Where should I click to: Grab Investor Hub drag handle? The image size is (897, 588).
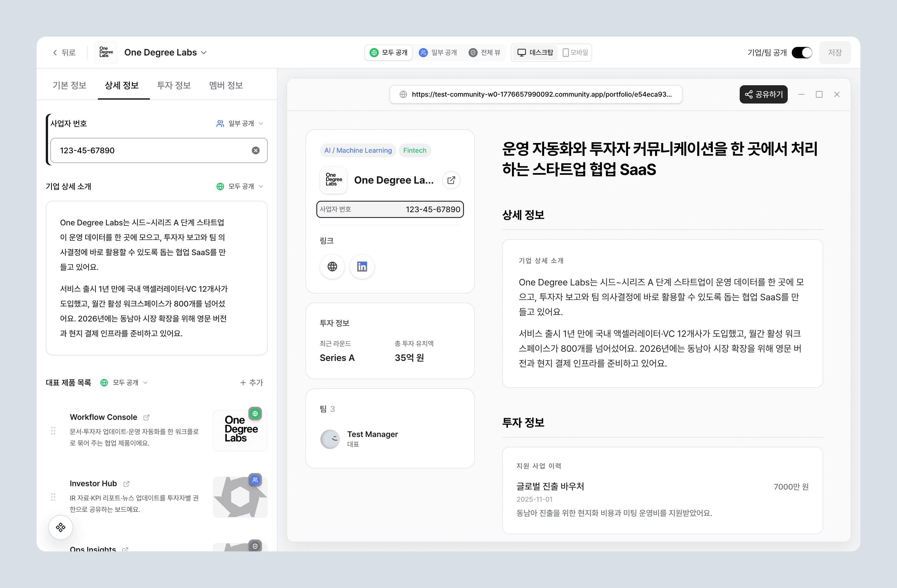point(53,497)
